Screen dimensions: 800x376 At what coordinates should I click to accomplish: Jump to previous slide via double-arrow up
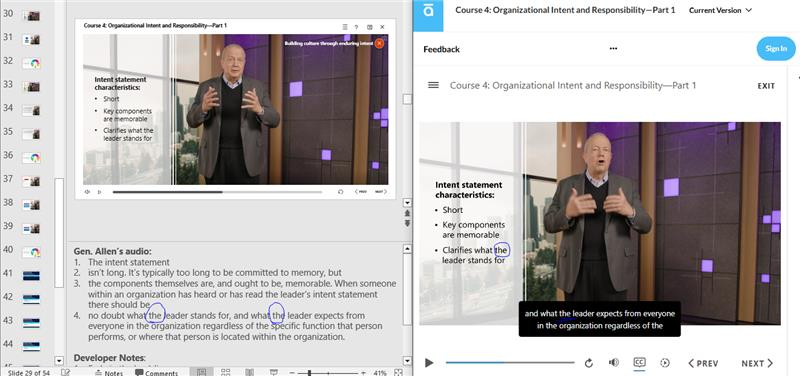coord(407,213)
